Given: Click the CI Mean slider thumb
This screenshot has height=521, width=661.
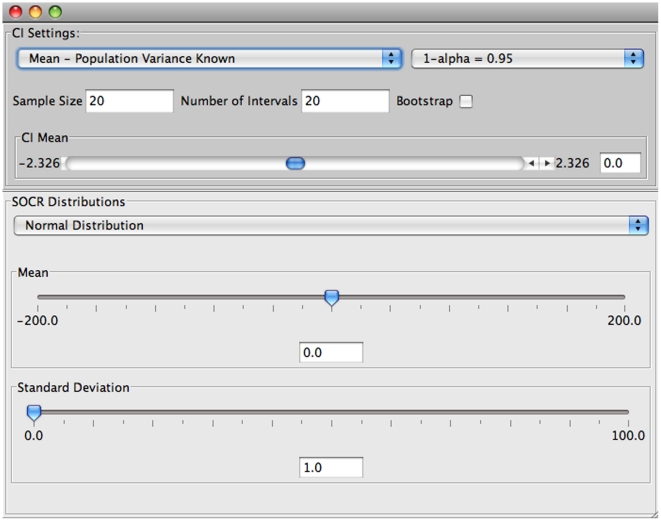Looking at the screenshot, I should tap(295, 163).
